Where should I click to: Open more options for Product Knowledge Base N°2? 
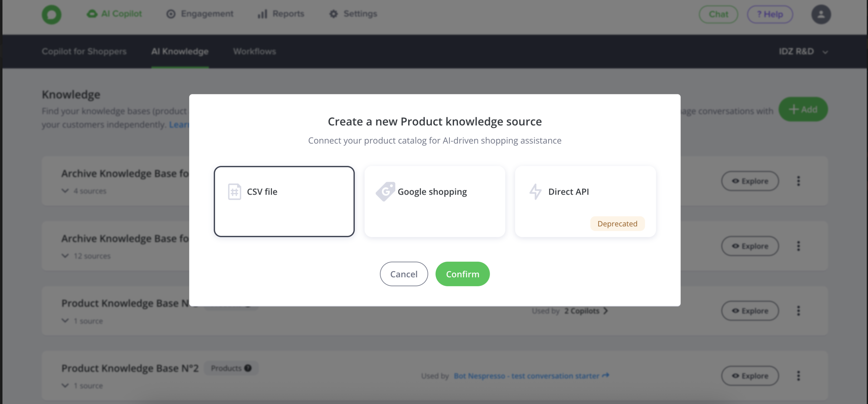click(798, 376)
